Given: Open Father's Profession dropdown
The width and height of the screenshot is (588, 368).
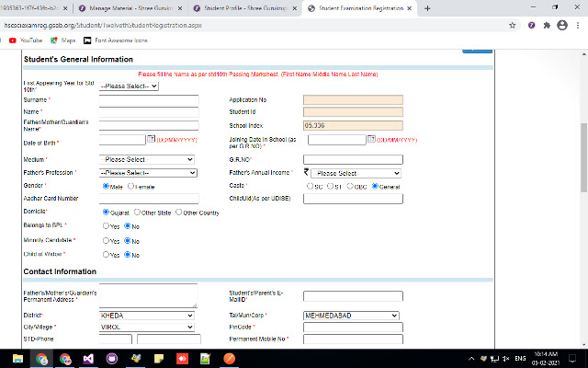Looking at the screenshot, I should click(148, 173).
